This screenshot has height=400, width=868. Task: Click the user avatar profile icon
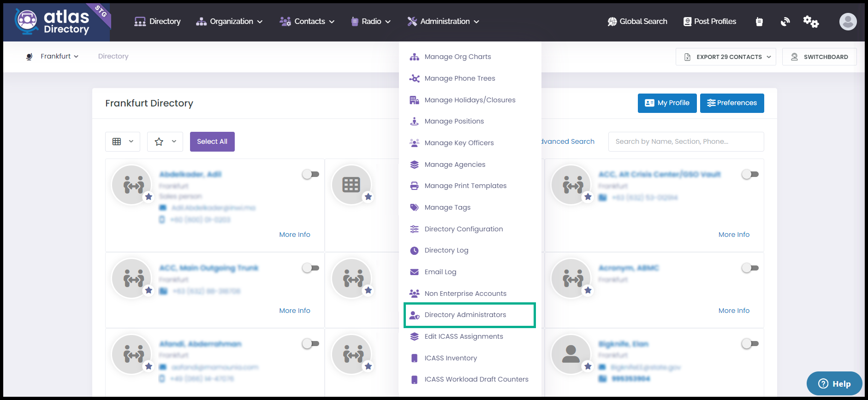tap(848, 22)
